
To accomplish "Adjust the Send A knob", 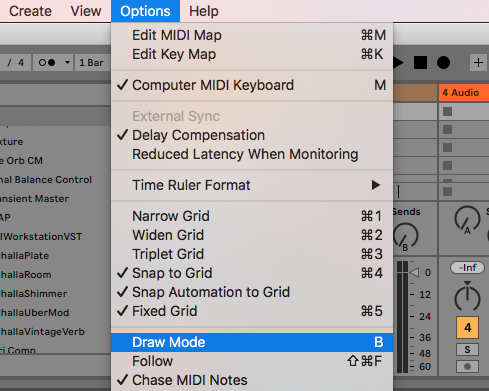I will 467,219.
